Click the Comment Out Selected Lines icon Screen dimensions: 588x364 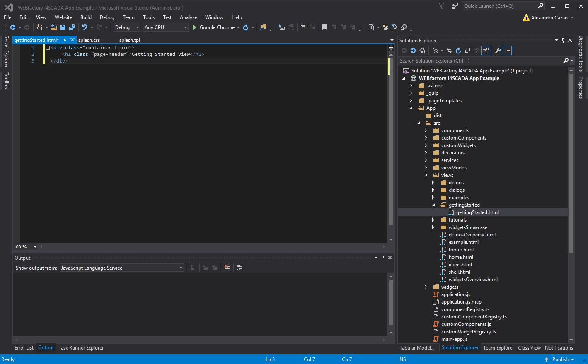(x=303, y=27)
